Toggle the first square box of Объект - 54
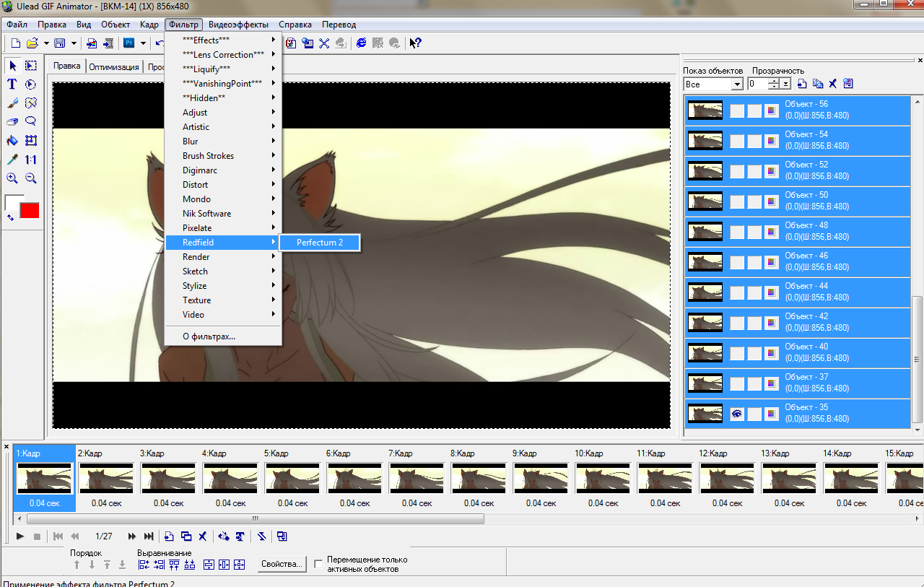924x587 pixels. (x=737, y=141)
